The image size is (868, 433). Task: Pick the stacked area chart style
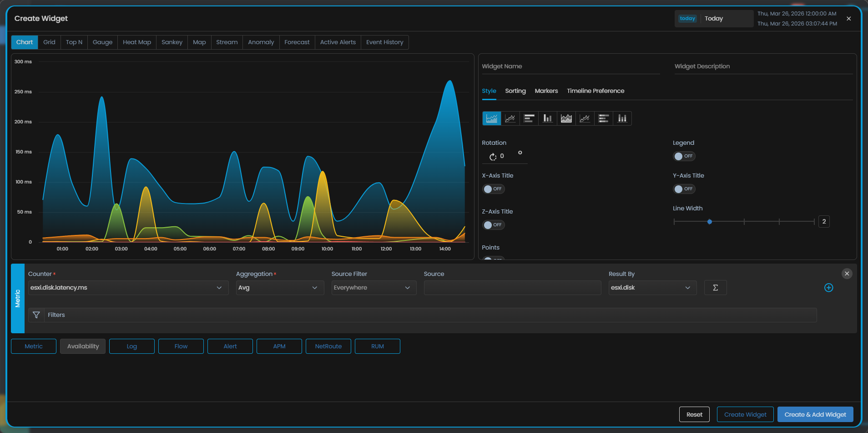(566, 118)
